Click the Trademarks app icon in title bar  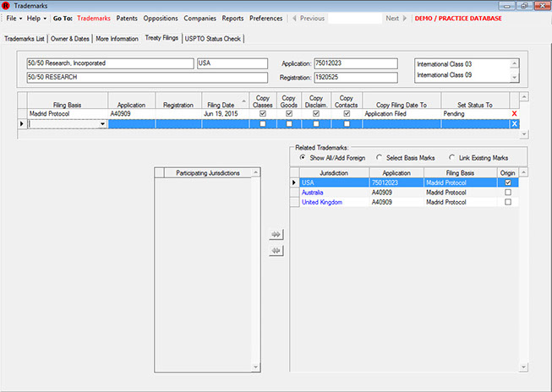tap(7, 5)
